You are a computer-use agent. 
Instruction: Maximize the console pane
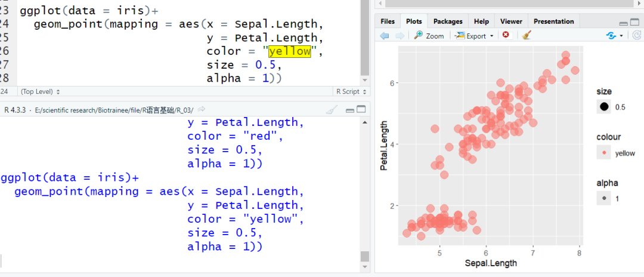[x=361, y=110]
